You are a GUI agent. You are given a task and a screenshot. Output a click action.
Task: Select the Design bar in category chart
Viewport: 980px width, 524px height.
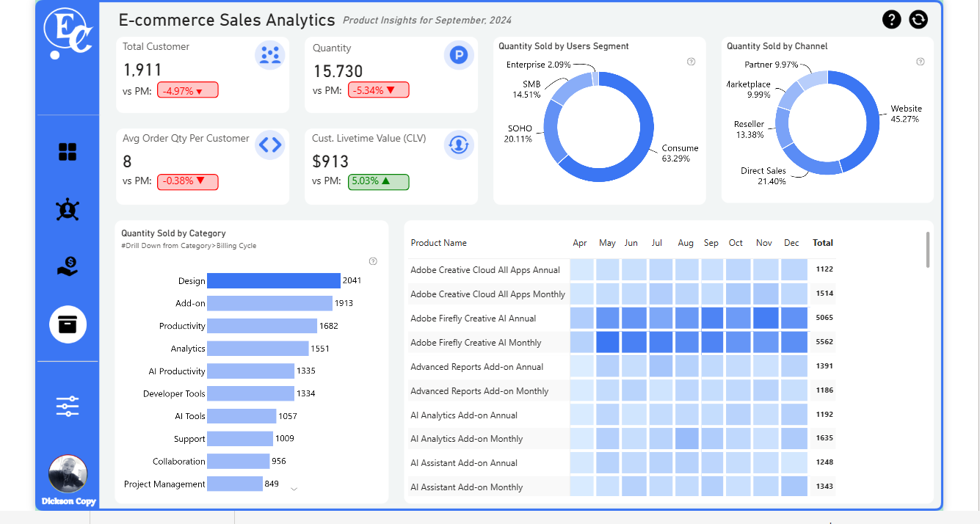coord(273,281)
